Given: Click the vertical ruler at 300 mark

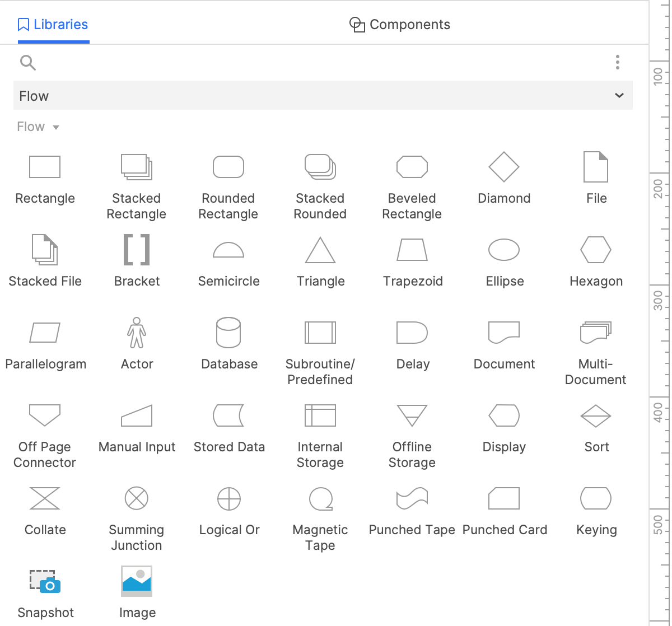Looking at the screenshot, I should (x=660, y=301).
